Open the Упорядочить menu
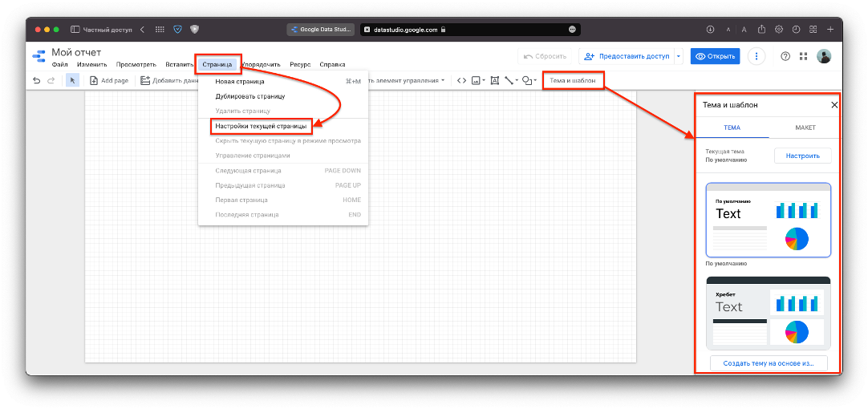 click(x=262, y=65)
